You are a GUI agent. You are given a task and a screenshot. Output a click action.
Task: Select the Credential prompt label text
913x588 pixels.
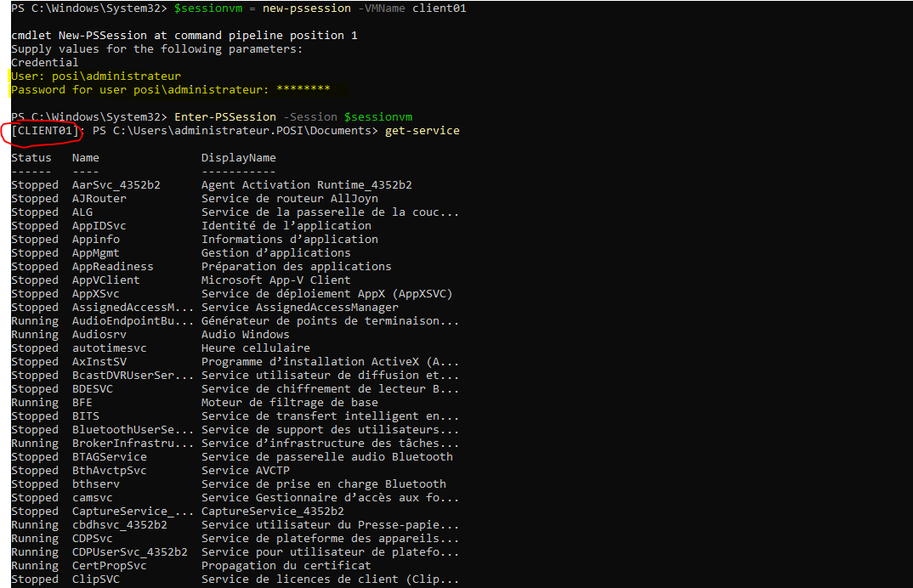pos(44,62)
